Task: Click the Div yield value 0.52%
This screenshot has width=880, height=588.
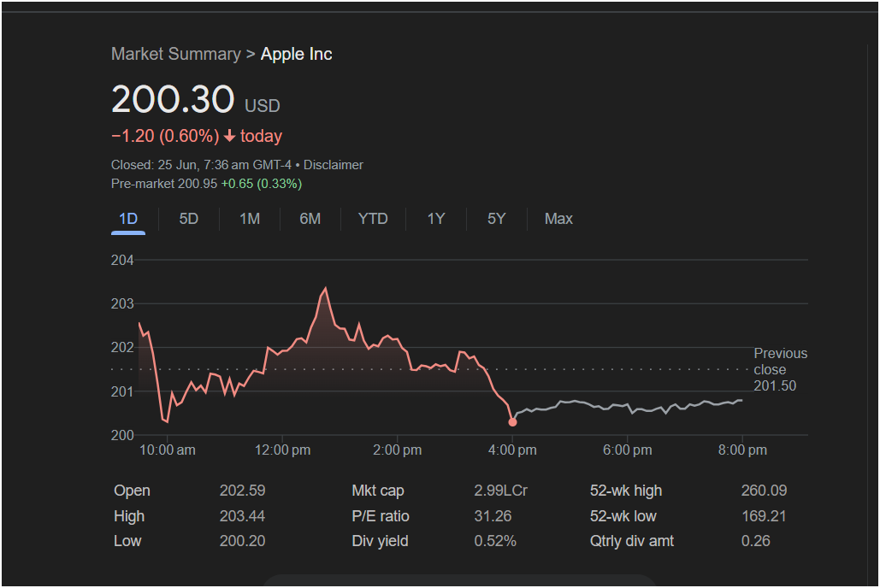Action: 495,541
